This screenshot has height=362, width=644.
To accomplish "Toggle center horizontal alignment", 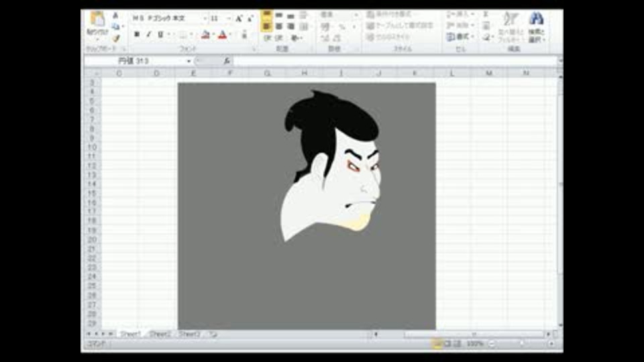I will click(279, 27).
